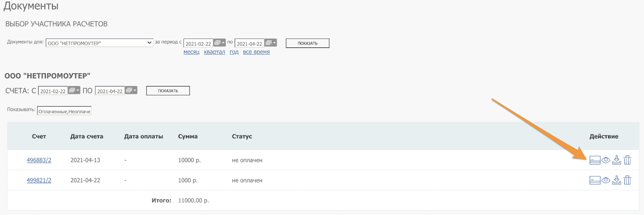Click the date cell 2021-04-22 in table
The image size is (644, 215).
pyautogui.click(x=85, y=180)
